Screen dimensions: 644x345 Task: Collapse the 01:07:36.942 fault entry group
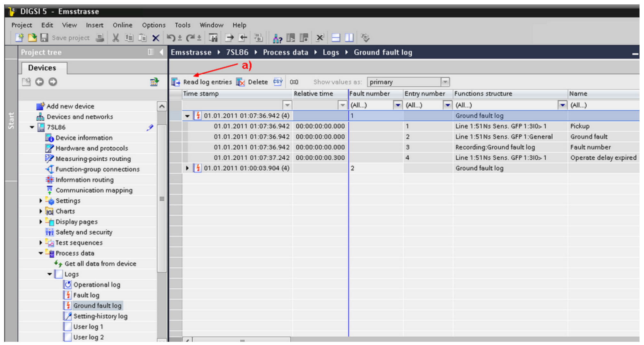[x=187, y=116]
